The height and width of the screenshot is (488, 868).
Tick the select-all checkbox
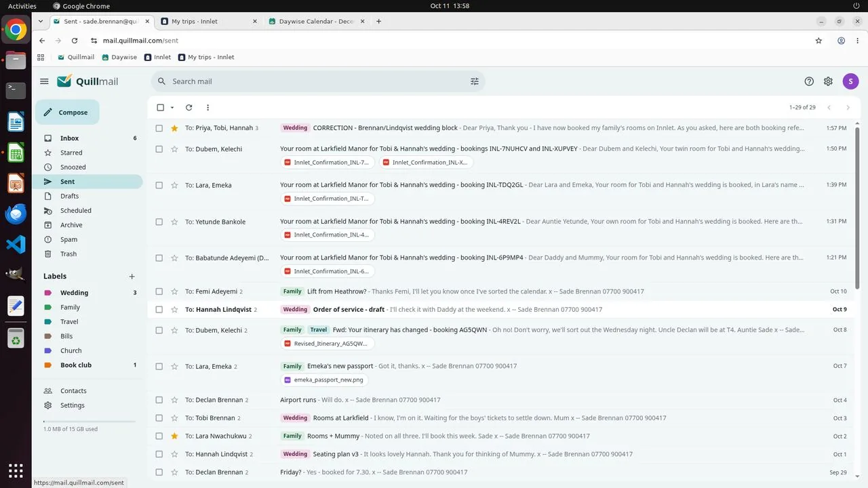(161, 108)
